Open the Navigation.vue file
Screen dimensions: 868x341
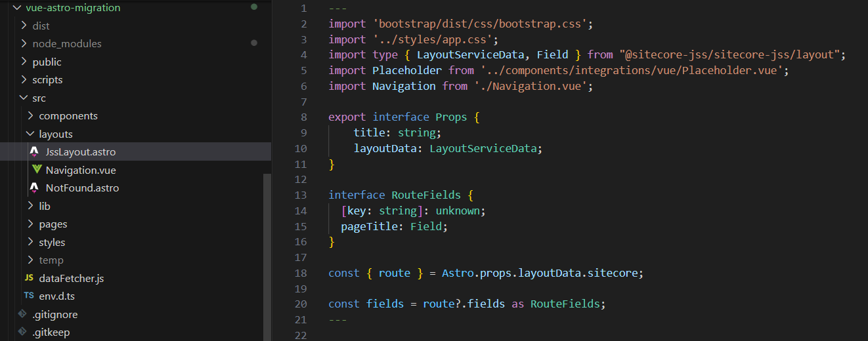click(x=80, y=170)
